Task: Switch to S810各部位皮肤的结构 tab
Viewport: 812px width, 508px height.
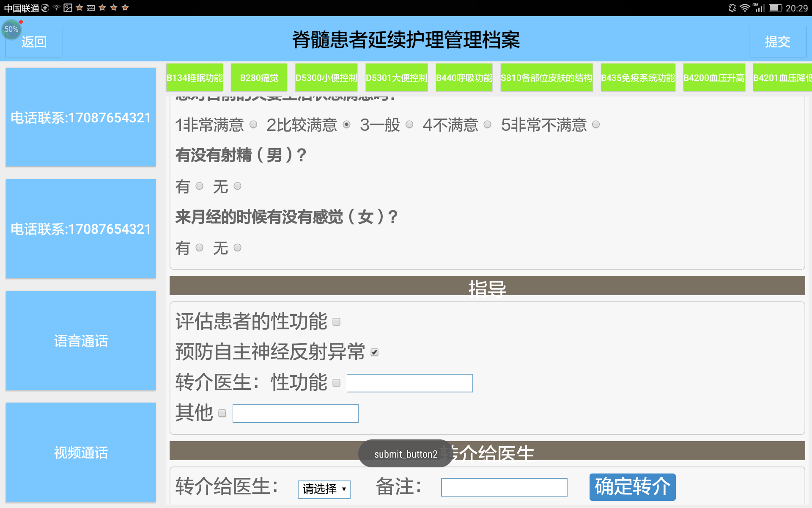Action: [x=546, y=77]
